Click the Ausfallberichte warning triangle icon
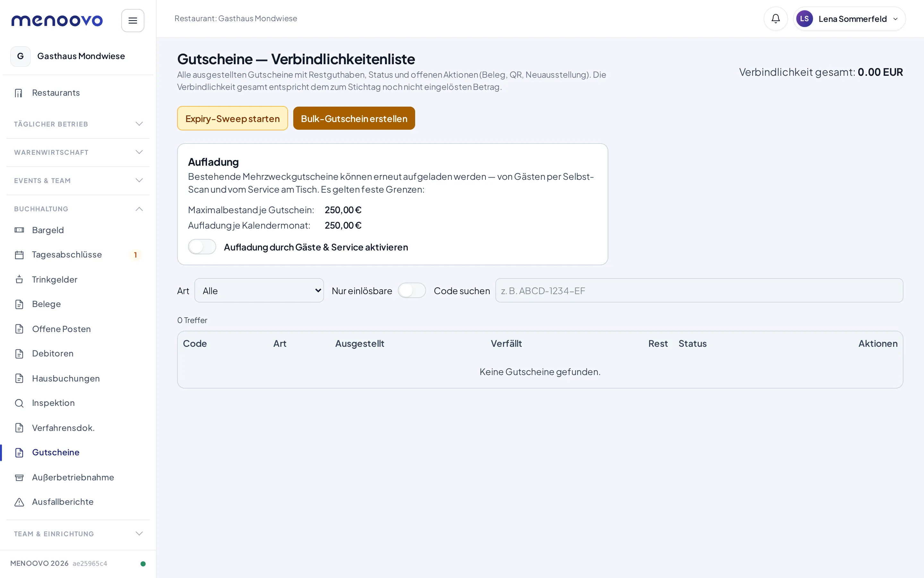Viewport: 924px width, 578px height. [19, 502]
